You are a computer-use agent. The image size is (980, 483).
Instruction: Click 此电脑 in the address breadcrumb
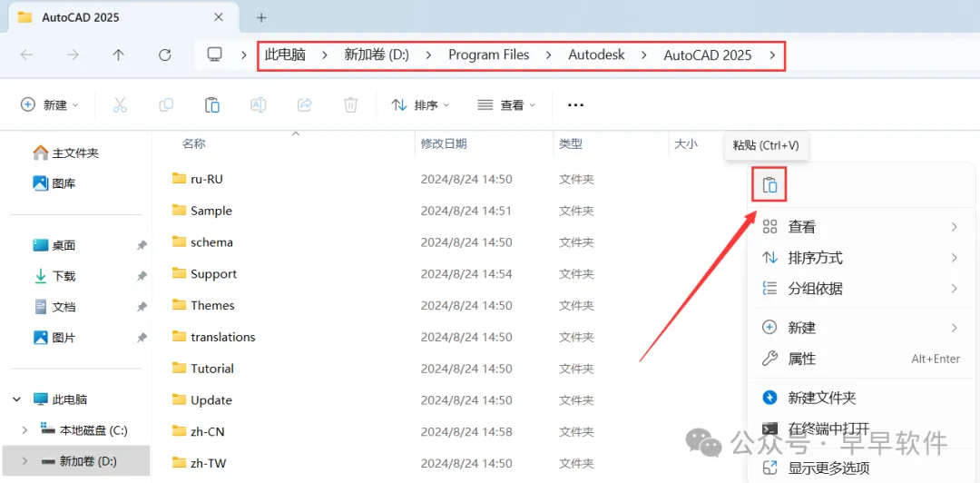(x=285, y=54)
